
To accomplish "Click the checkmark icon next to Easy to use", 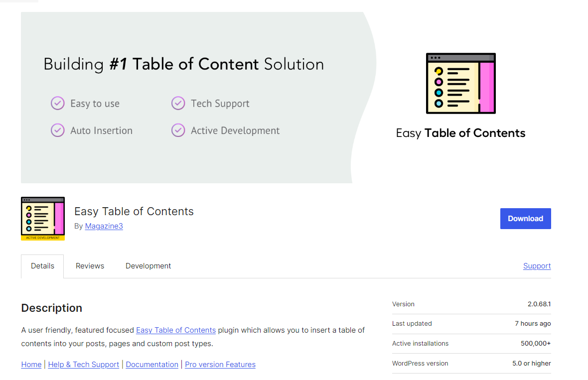I will click(58, 103).
